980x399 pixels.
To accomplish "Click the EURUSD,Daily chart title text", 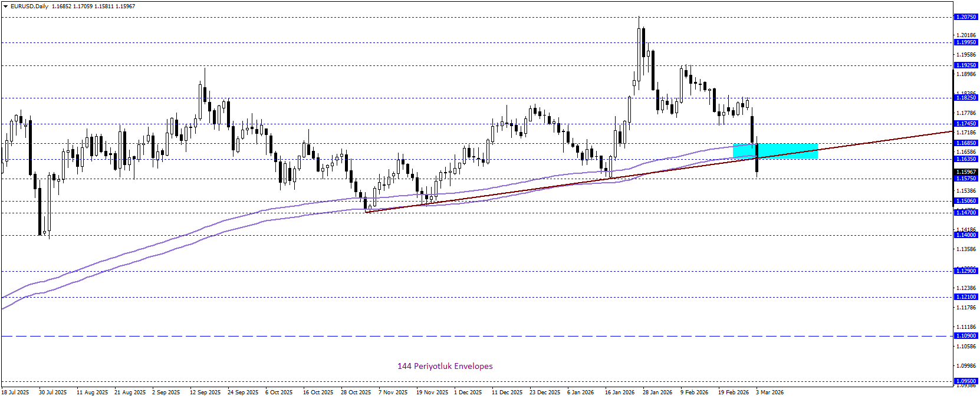I will tap(29, 6).
